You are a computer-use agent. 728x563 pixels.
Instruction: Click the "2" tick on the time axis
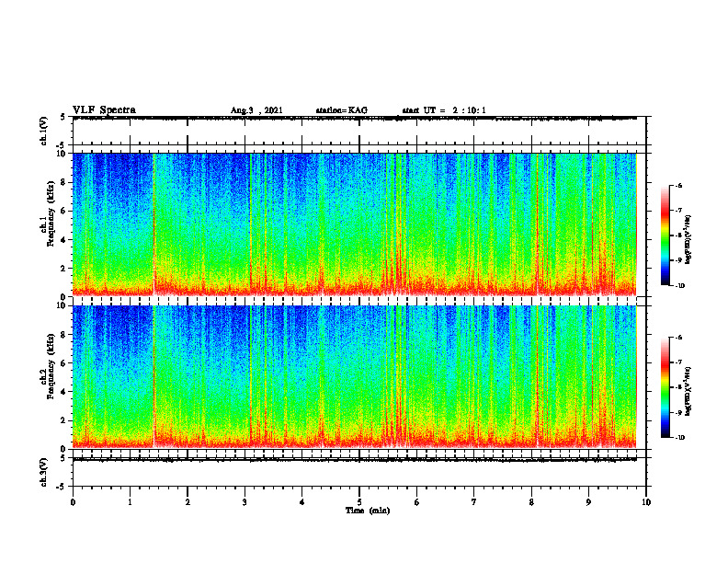pos(188,502)
